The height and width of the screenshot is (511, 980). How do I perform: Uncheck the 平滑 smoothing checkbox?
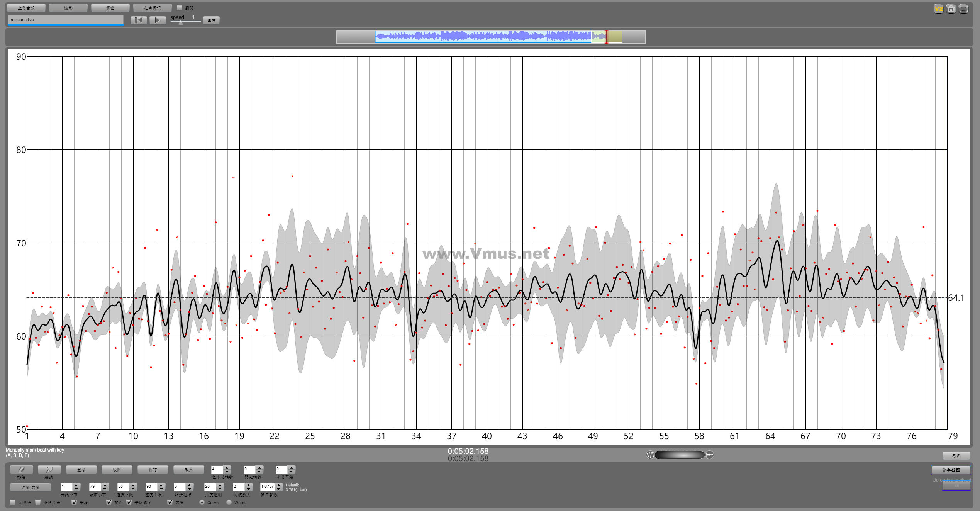click(74, 502)
